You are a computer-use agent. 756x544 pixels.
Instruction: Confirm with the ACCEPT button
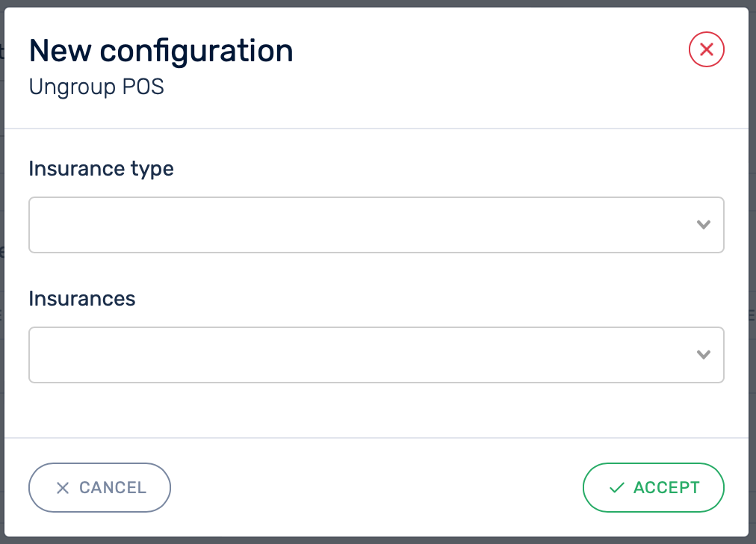tap(653, 488)
